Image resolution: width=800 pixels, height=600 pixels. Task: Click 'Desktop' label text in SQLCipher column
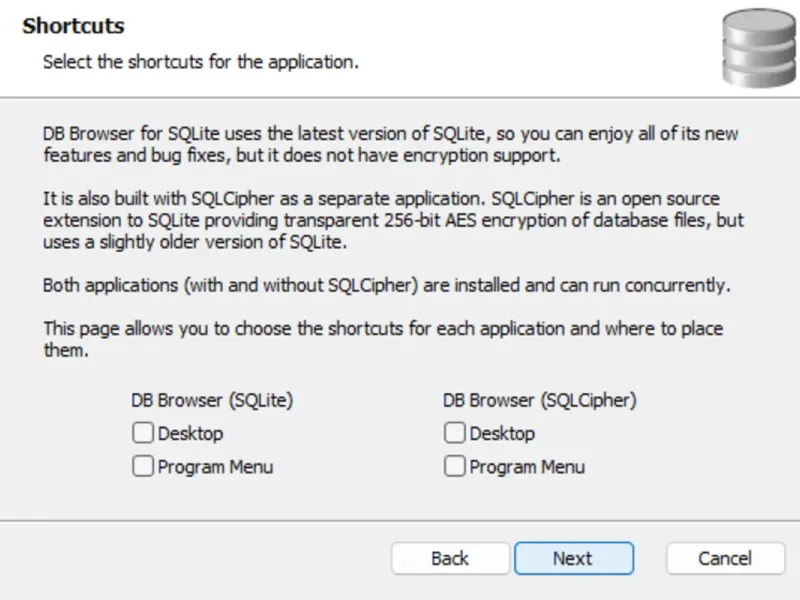502,433
